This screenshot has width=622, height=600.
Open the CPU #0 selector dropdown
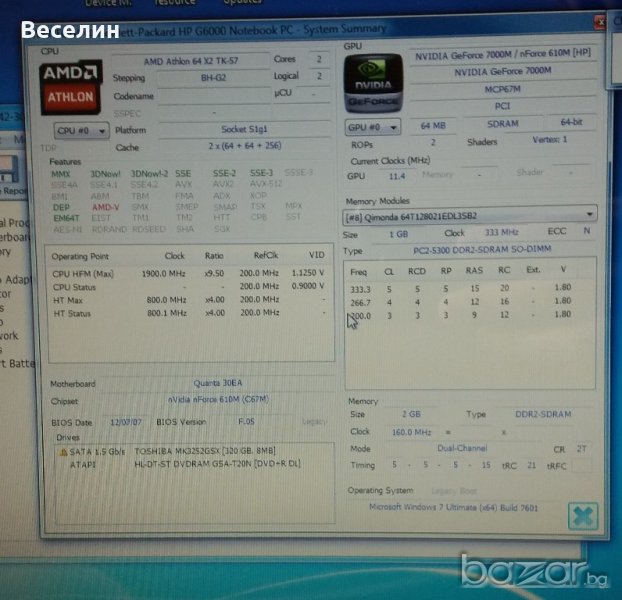81,130
